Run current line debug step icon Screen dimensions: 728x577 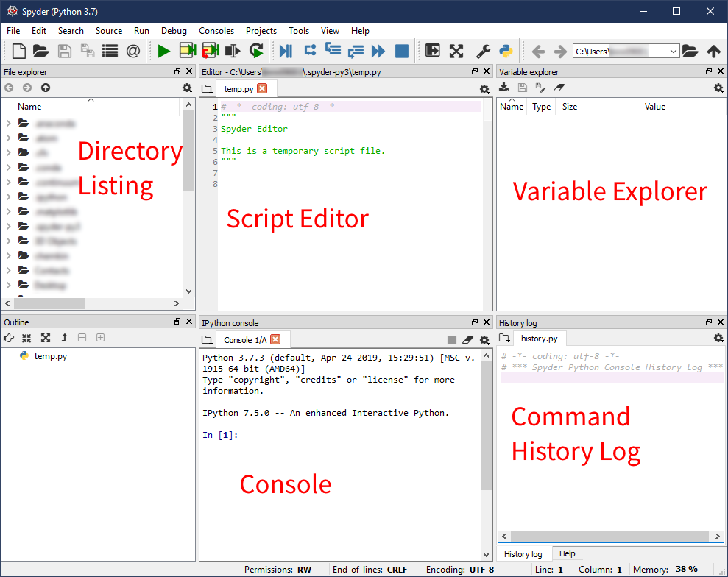pos(310,49)
